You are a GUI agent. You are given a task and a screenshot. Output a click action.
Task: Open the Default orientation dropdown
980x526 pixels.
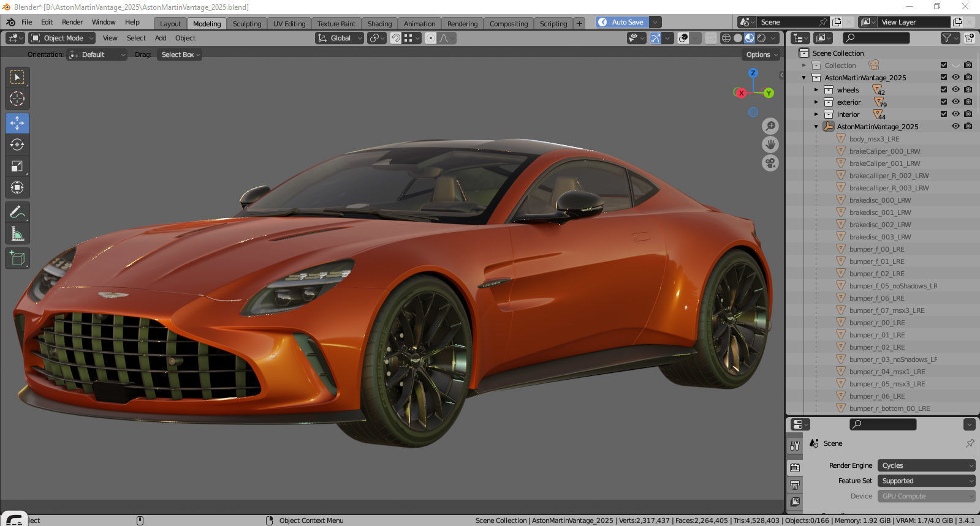coord(97,54)
